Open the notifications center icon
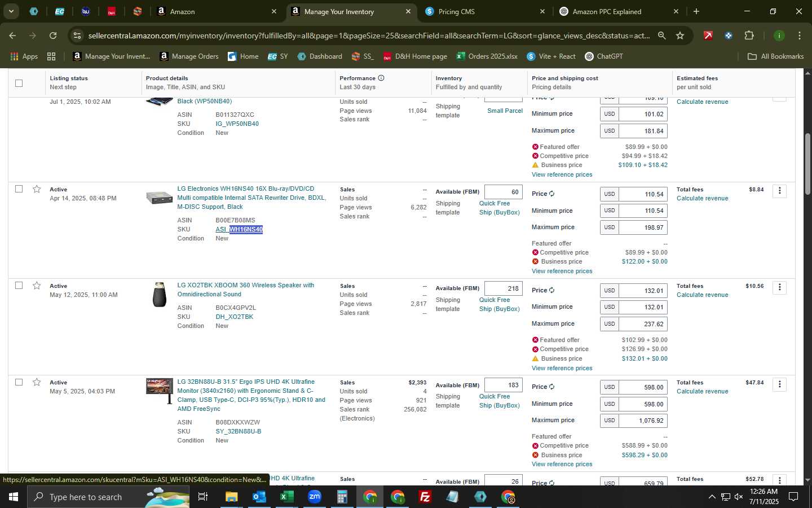 (x=793, y=497)
